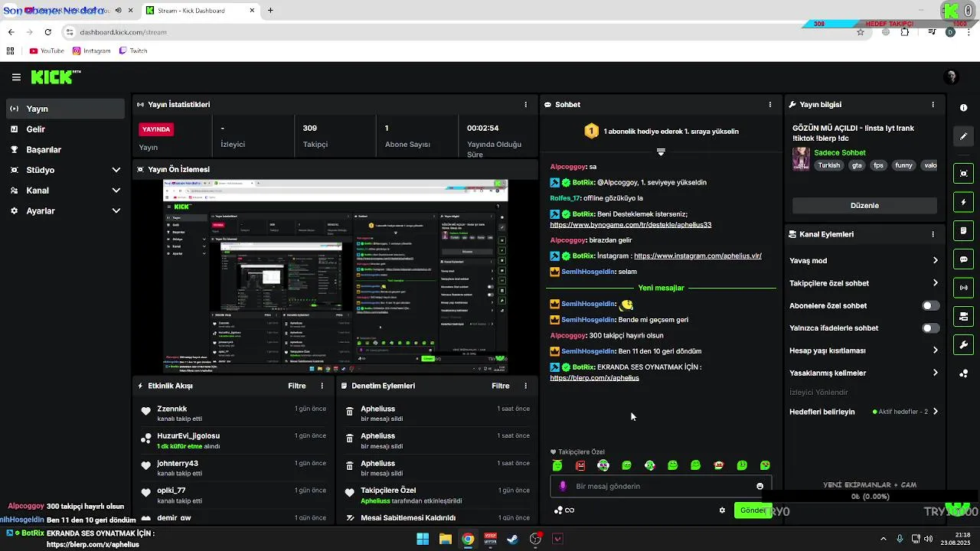Click the Bir mesaj gönderin input
This screenshot has width=980, height=551.
pyautogui.click(x=661, y=486)
